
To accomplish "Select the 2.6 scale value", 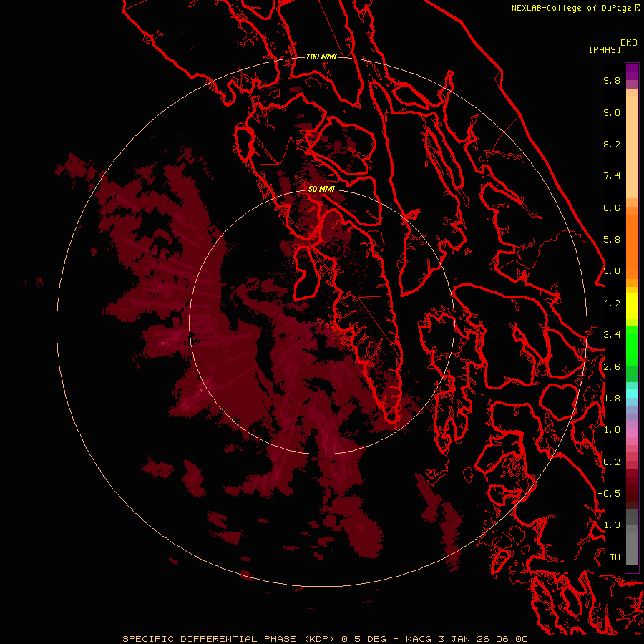I will (x=612, y=367).
